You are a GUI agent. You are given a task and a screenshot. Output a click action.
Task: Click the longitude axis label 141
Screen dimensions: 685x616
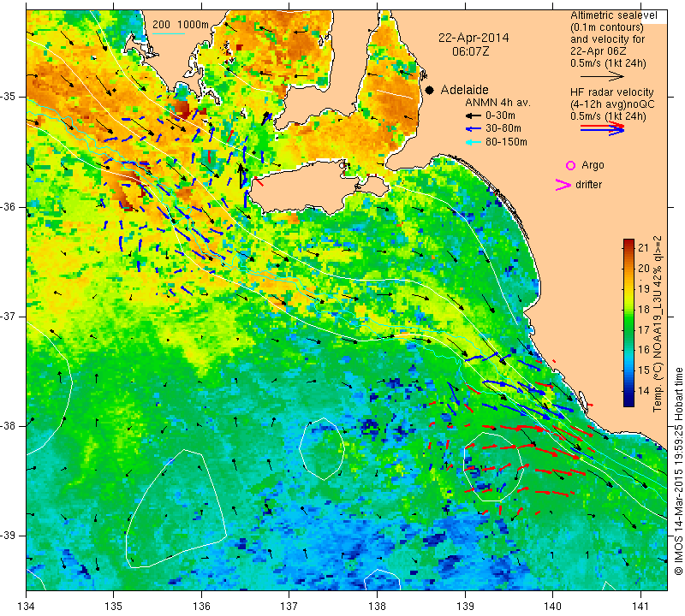640,606
